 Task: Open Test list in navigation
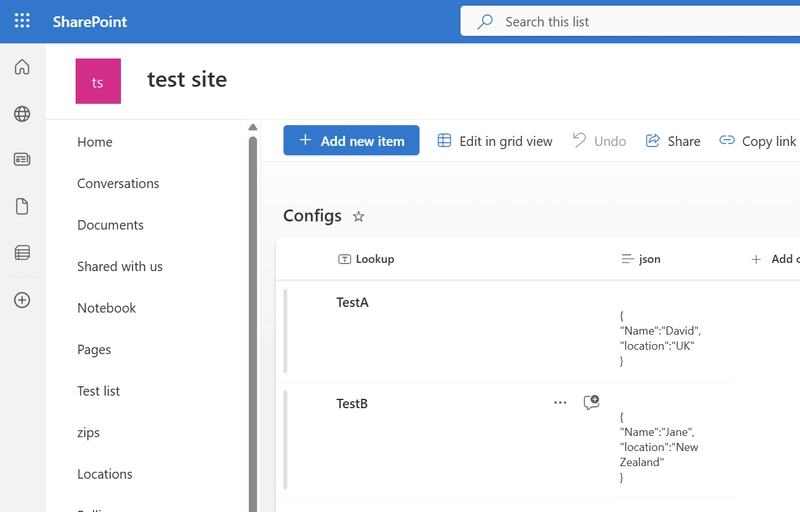tap(98, 391)
